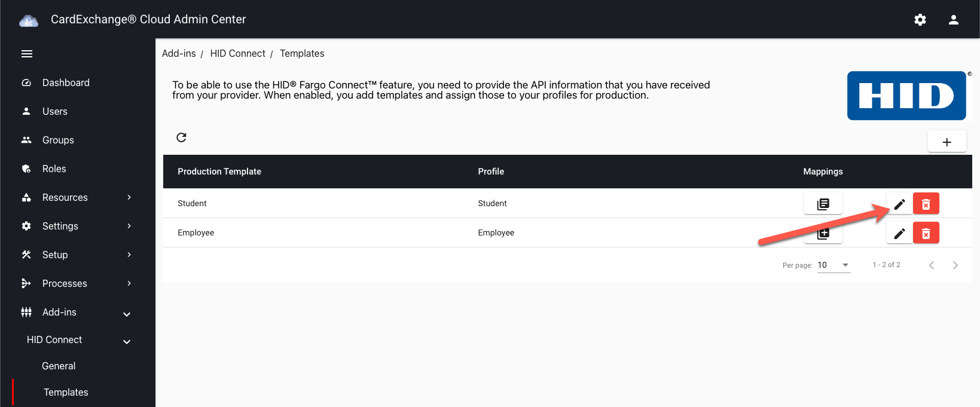Go to next page of results
This screenshot has height=407, width=980.
click(955, 265)
